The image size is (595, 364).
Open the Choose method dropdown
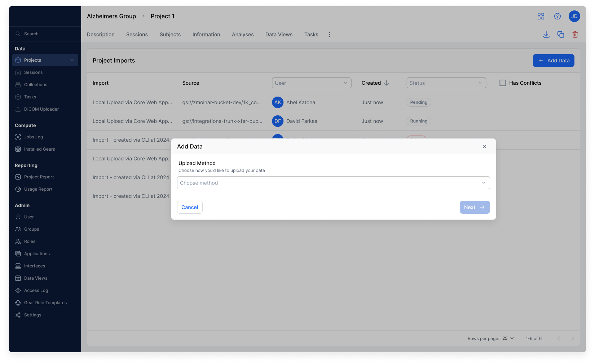click(333, 183)
